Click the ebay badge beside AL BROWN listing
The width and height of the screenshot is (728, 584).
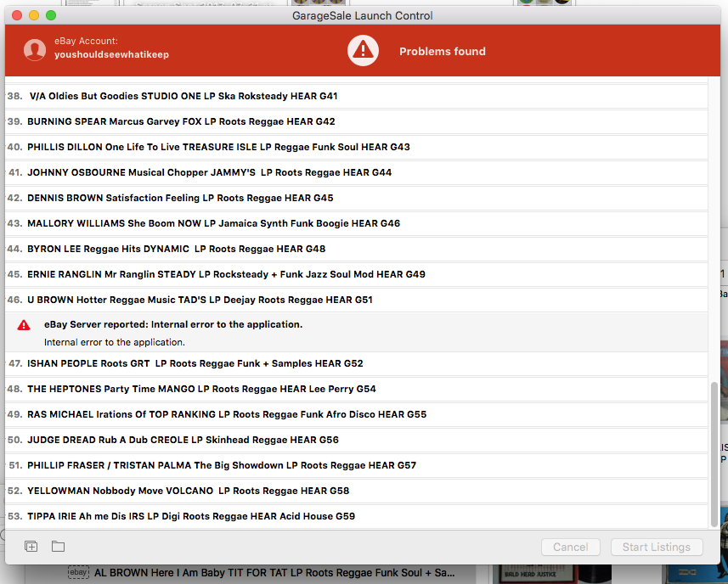(x=78, y=572)
